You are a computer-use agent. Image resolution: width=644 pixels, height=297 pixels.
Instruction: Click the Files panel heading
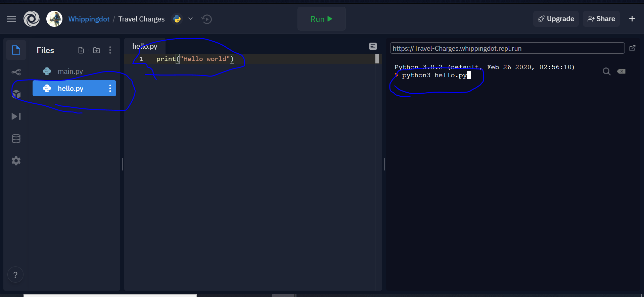[45, 50]
